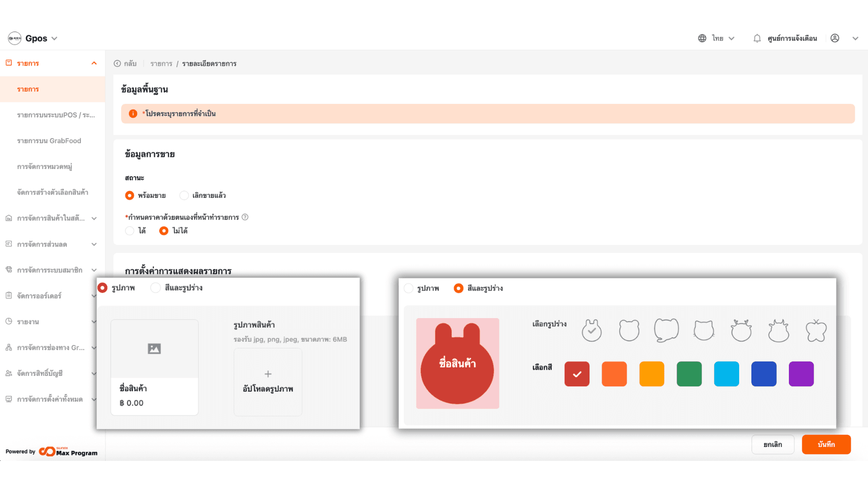Go to การจัดการหมวดหมู่ menu item
Screen dimensions: 868x488
point(45,167)
